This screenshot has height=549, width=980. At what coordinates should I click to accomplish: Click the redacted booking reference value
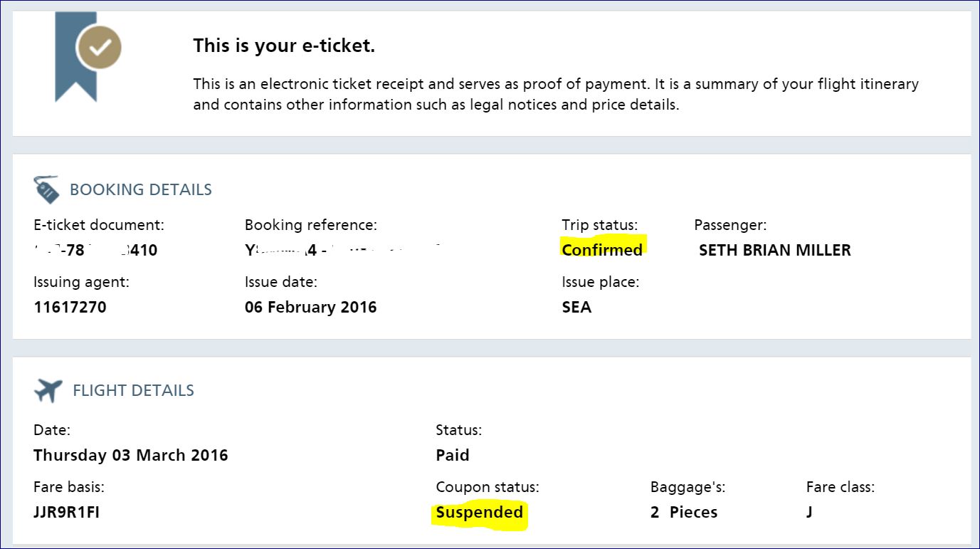342,250
